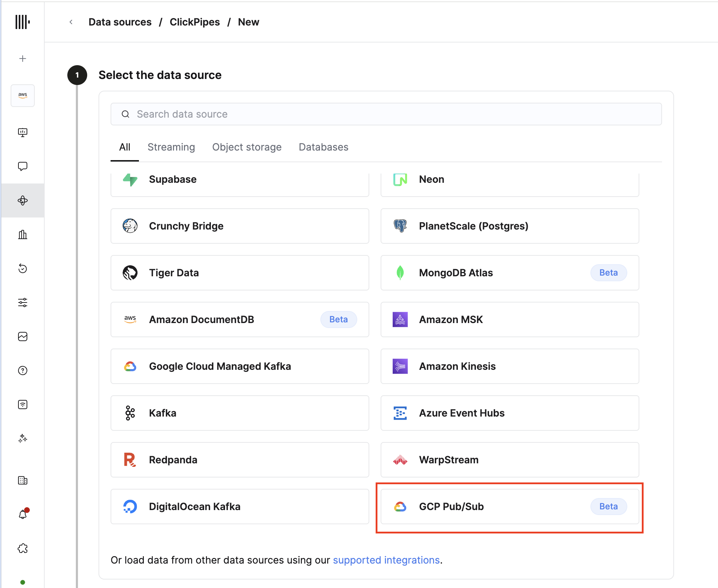Select the Kafka data source card
Screen dimensions: 718x588
pos(240,413)
